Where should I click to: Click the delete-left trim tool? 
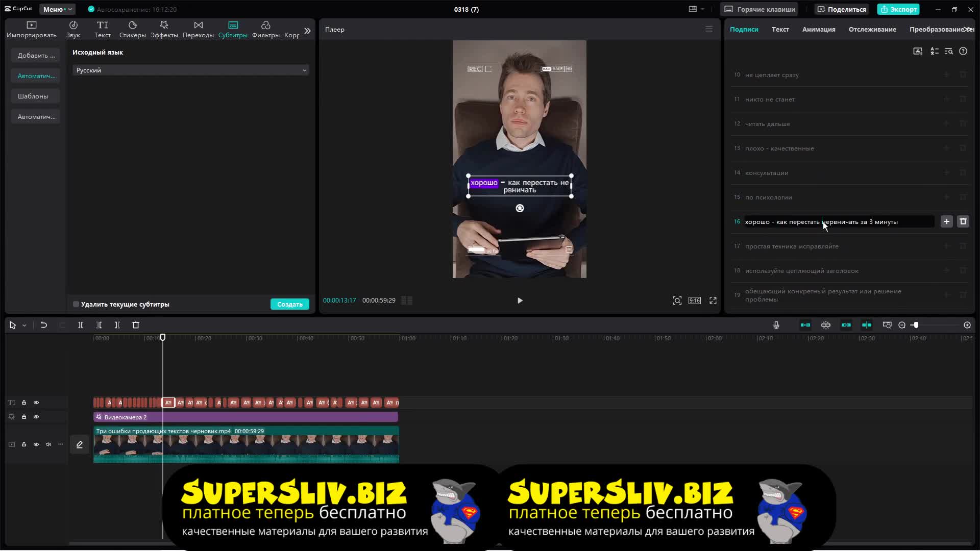[x=99, y=325]
